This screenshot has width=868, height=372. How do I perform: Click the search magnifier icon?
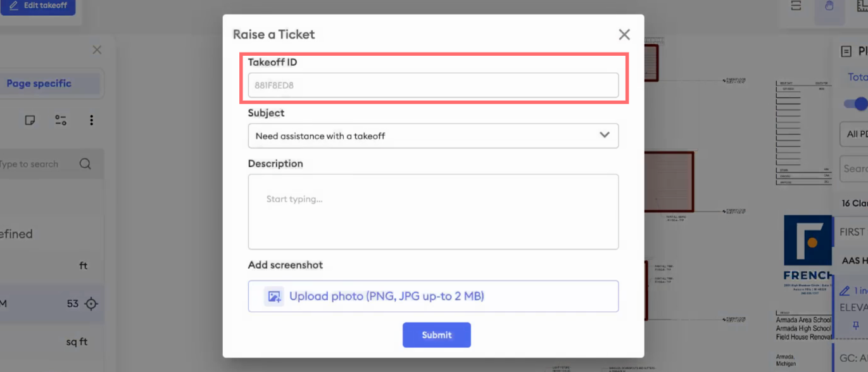85,164
